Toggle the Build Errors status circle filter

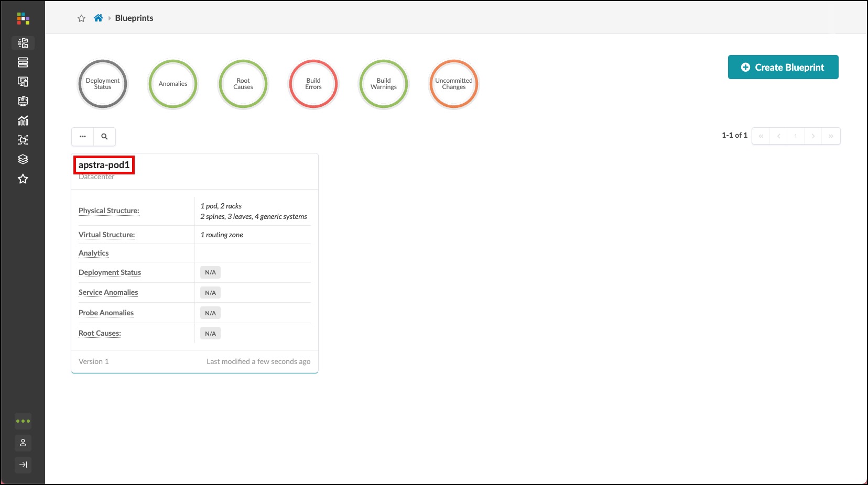click(x=313, y=84)
